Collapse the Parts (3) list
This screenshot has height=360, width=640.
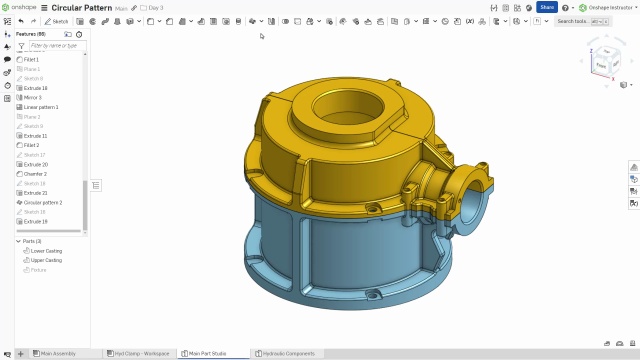[x=18, y=241]
